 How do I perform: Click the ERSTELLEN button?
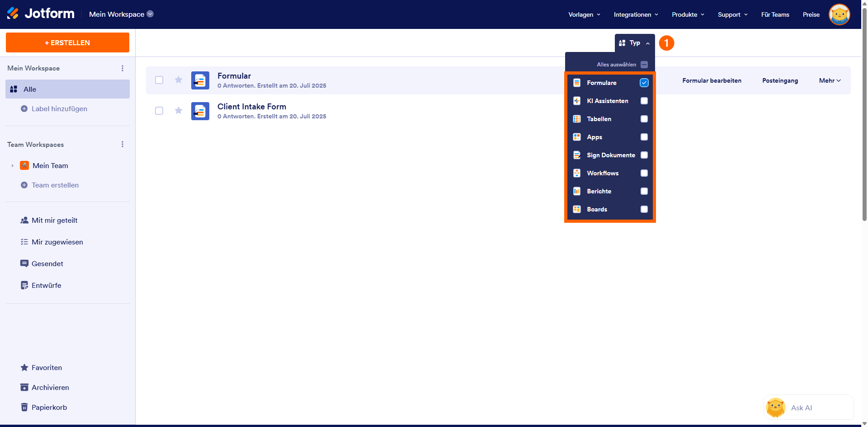point(67,42)
